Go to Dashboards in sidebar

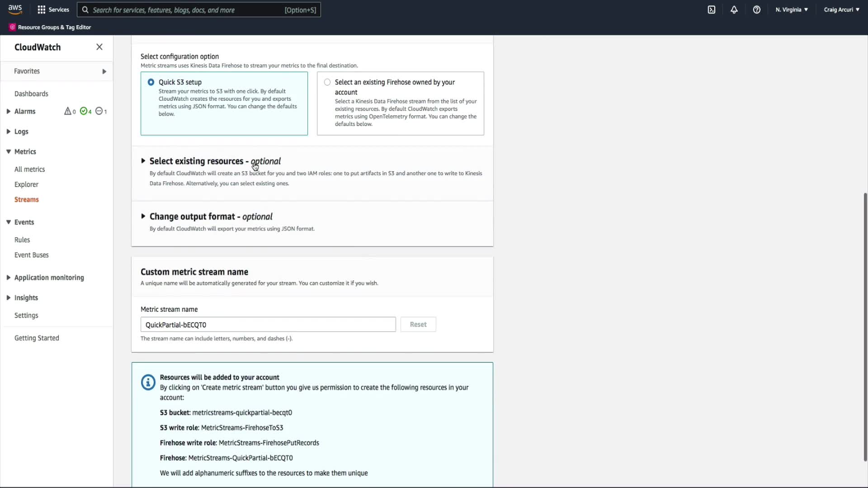(31, 94)
